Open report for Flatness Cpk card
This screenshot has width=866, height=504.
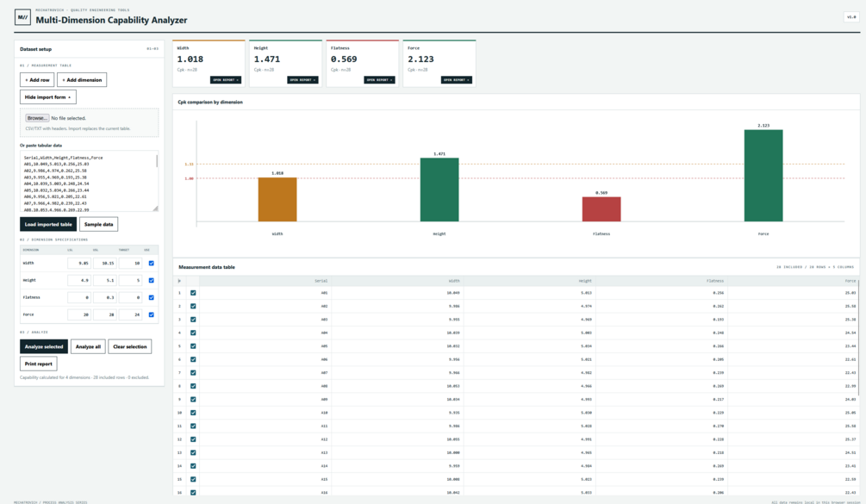pyautogui.click(x=379, y=80)
